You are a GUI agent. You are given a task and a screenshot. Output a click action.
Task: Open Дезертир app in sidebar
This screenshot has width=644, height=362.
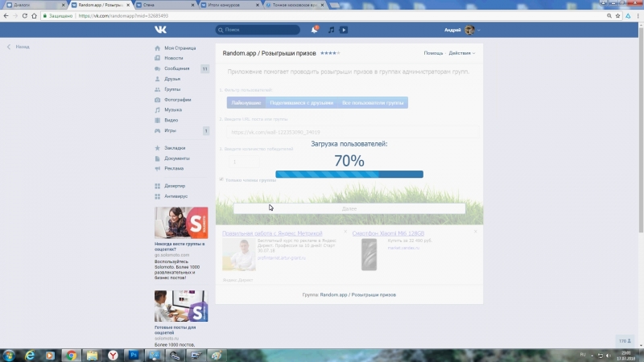coord(175,186)
